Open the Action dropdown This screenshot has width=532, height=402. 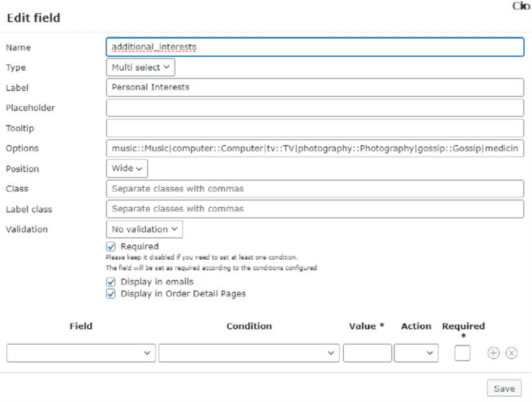click(416, 353)
